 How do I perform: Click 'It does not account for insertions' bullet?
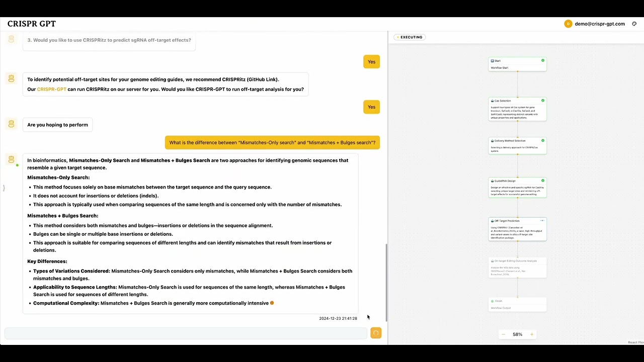96,196
